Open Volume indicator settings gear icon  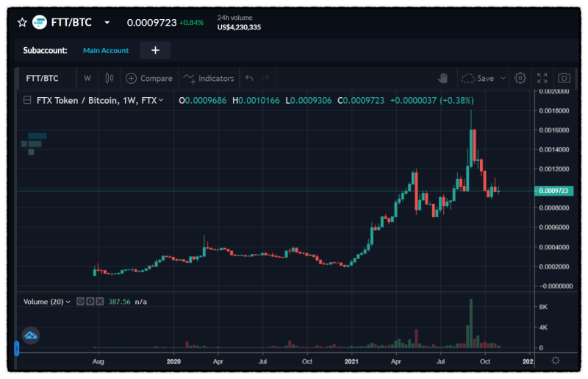[x=90, y=301]
